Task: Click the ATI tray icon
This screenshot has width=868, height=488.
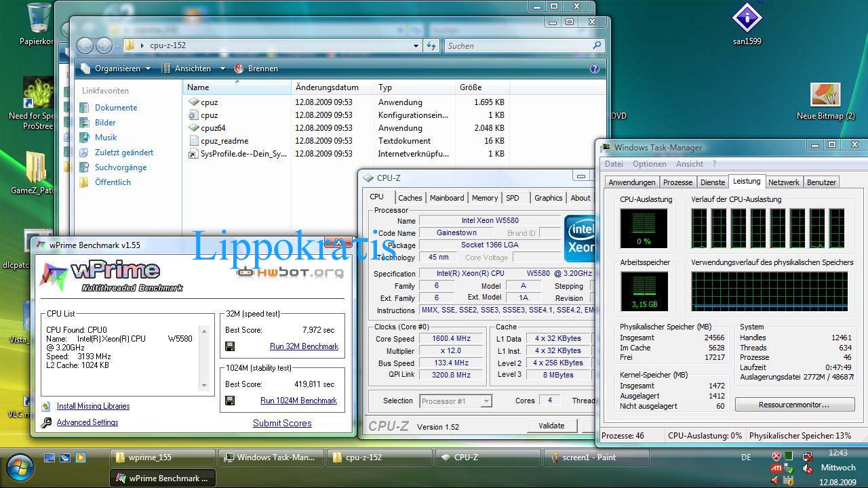Action: click(x=776, y=468)
